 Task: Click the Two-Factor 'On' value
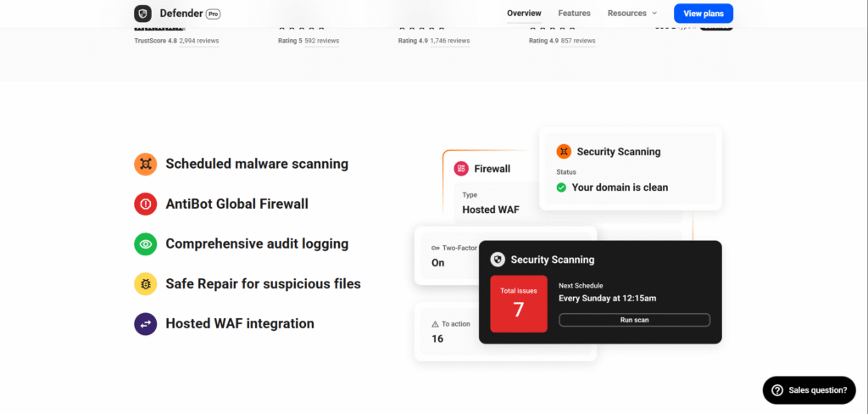(x=438, y=263)
